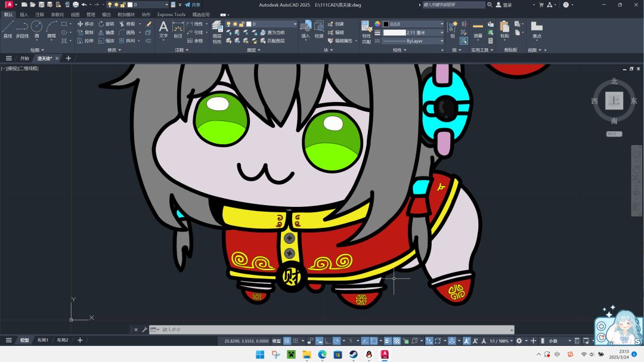Click the Fillet (圆角) tool
Image resolution: width=644 pixels, height=362 pixels.
coord(128,32)
